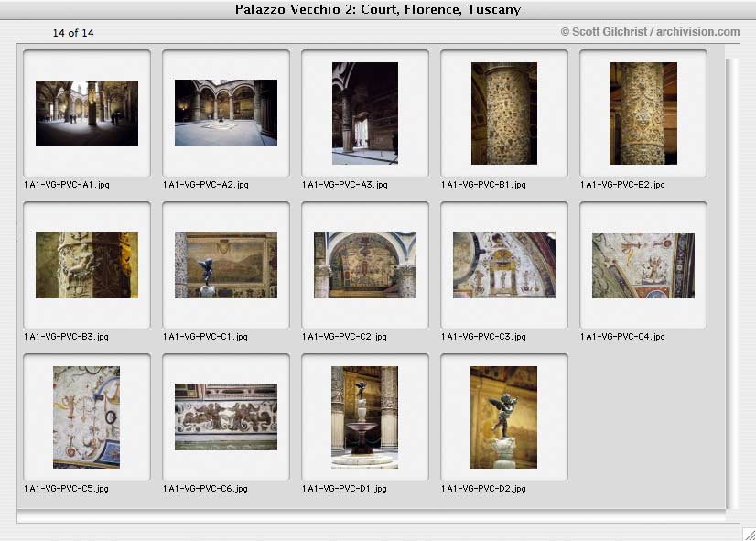
Task: Click the file name 1A1-VG-PVC-B3.jpg
Action: click(66, 337)
